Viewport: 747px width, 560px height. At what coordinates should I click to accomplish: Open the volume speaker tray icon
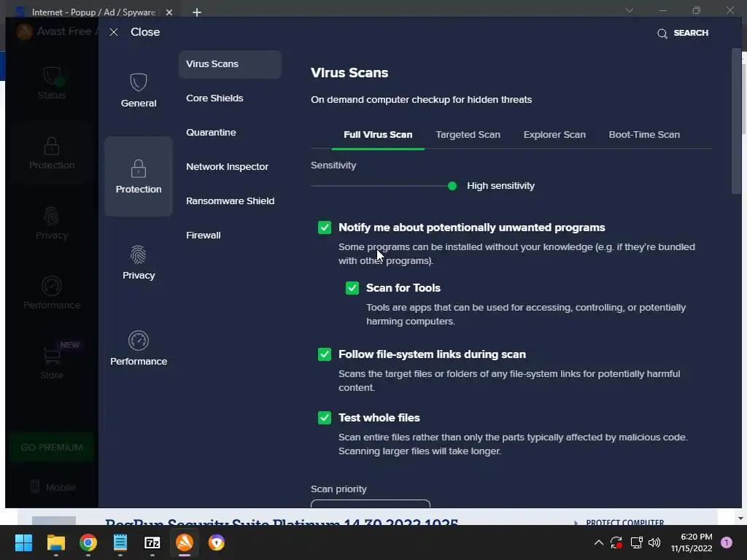pyautogui.click(x=654, y=542)
